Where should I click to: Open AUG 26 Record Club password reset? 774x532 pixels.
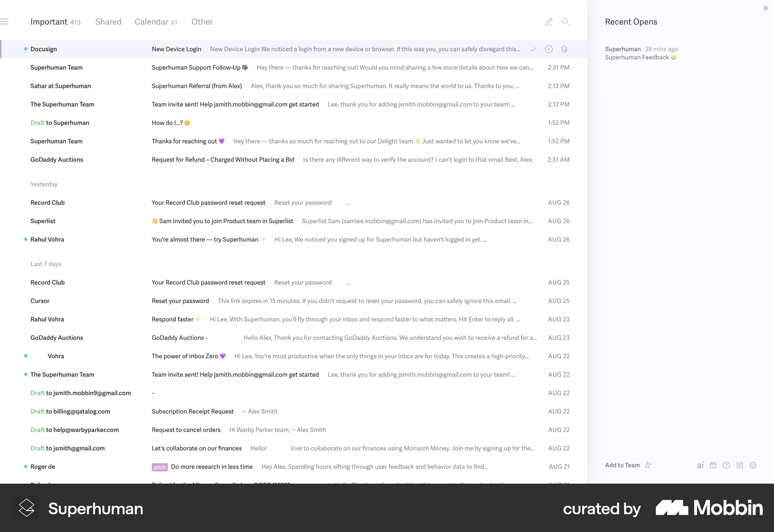click(294, 202)
